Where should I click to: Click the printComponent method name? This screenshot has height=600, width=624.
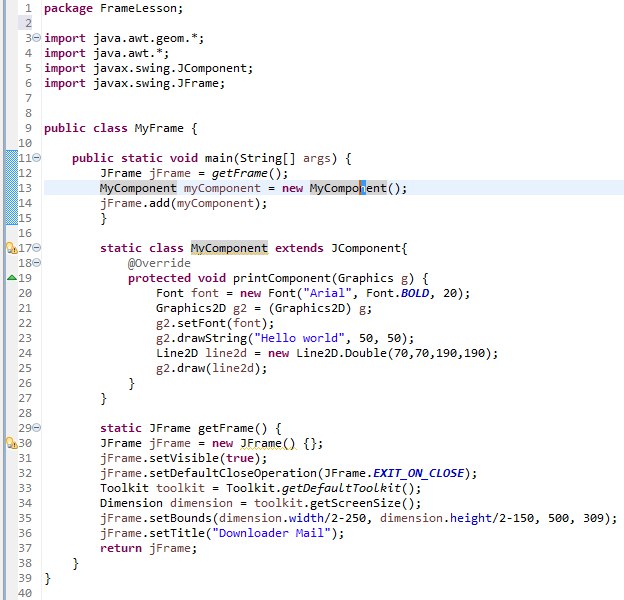pyautogui.click(x=282, y=278)
